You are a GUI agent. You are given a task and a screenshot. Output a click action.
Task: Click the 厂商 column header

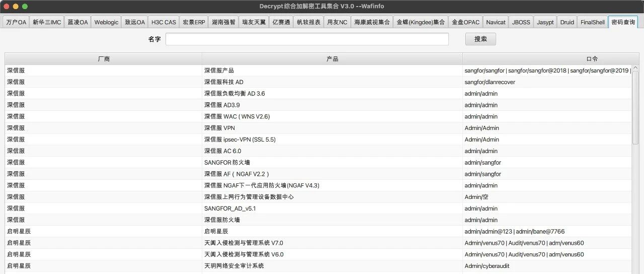tap(104, 58)
